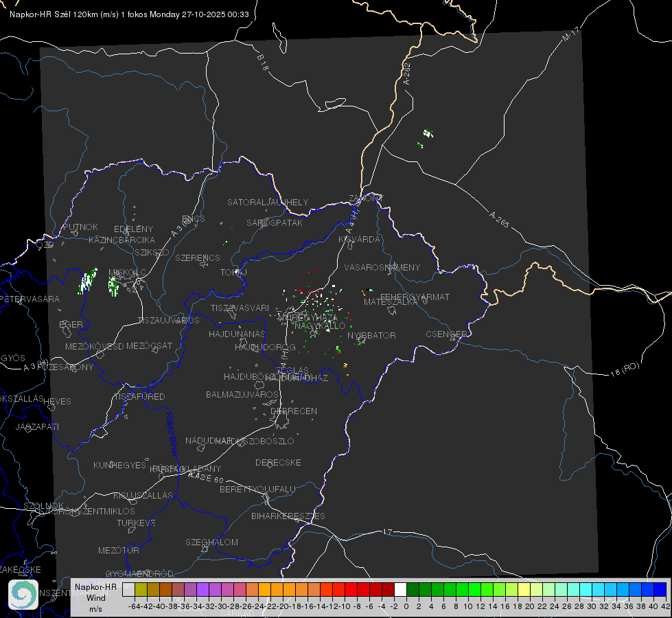Viewport: 672px width, 618px height.
Task: Select the olive swatch left of -42
Action: pyautogui.click(x=141, y=589)
